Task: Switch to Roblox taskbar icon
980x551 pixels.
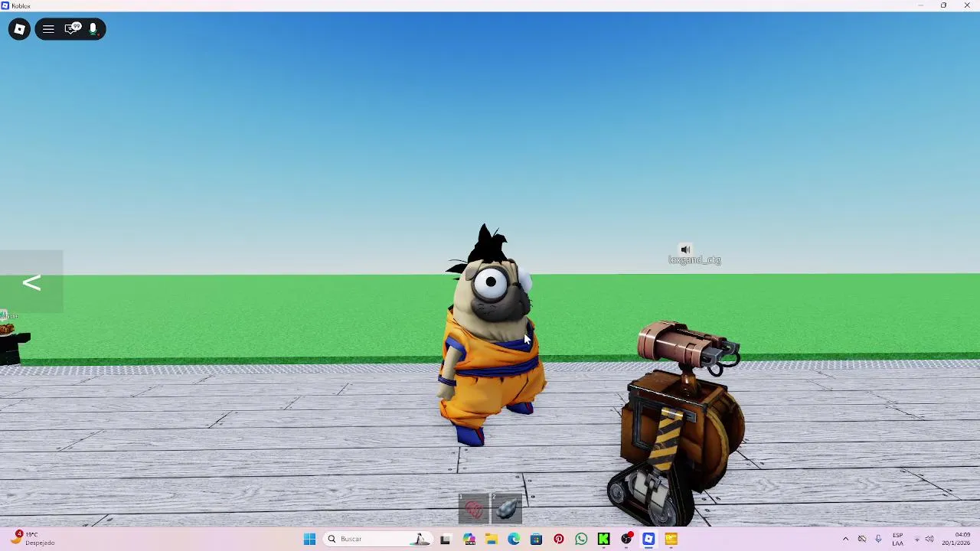Action: coord(648,539)
